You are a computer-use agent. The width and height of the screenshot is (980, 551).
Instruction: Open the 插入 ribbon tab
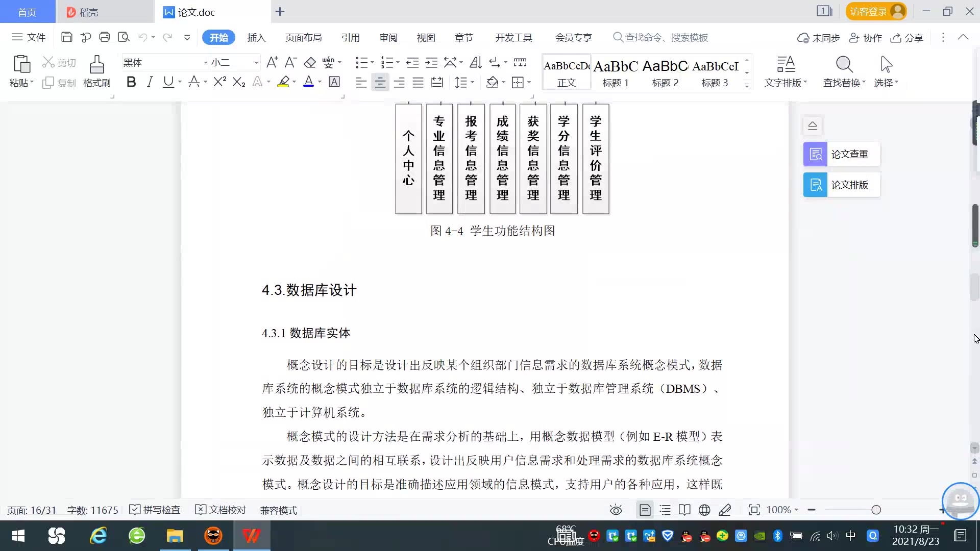pyautogui.click(x=256, y=37)
